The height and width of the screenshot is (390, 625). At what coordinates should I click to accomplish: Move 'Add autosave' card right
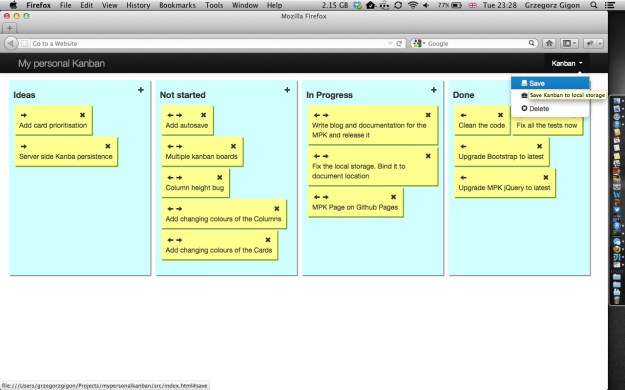coord(179,115)
